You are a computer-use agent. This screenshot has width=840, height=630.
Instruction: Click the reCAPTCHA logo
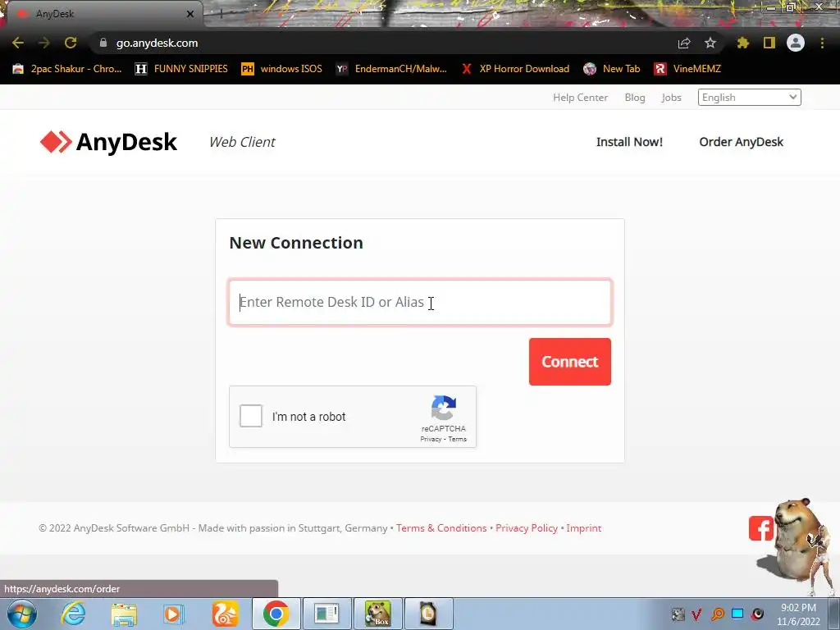click(x=444, y=409)
